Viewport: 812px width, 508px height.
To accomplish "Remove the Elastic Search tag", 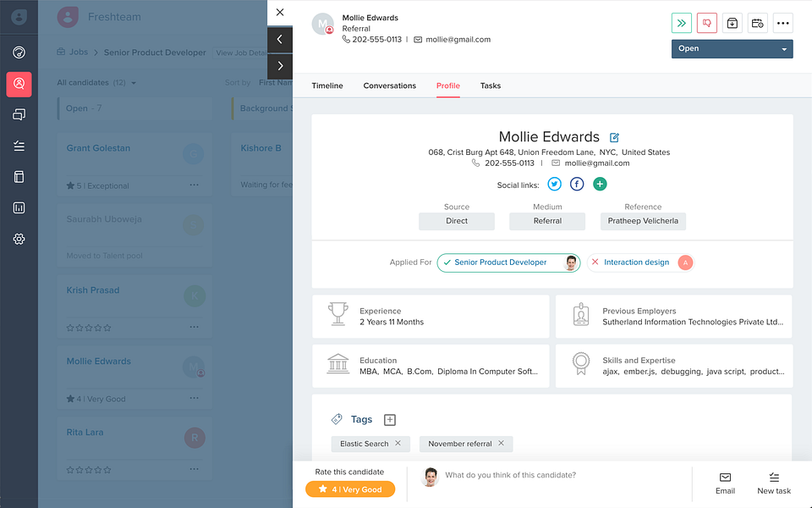I will pyautogui.click(x=398, y=443).
